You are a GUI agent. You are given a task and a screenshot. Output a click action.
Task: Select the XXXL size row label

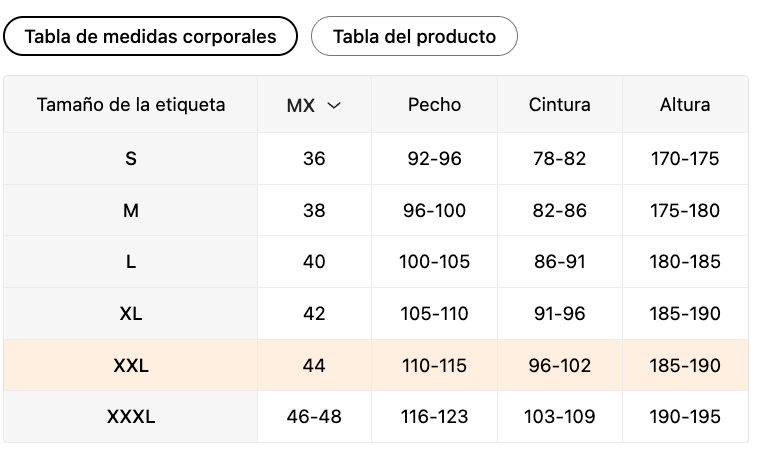pyautogui.click(x=131, y=417)
